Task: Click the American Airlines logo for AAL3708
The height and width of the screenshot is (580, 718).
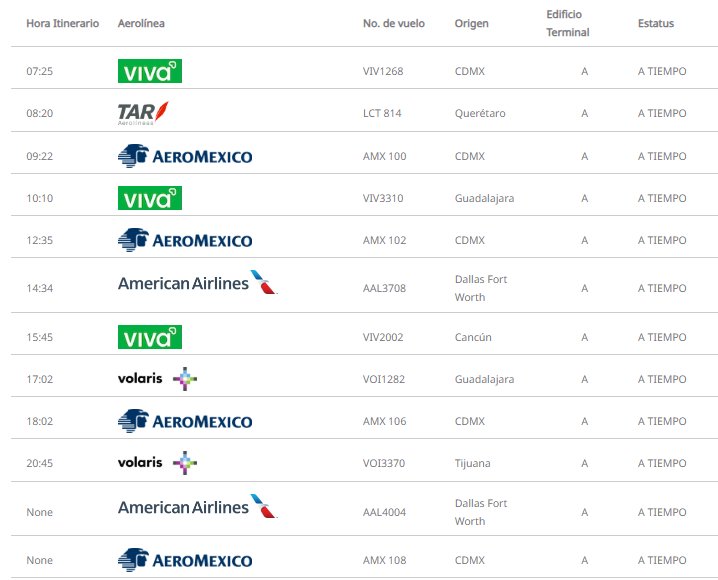Action: 197,283
